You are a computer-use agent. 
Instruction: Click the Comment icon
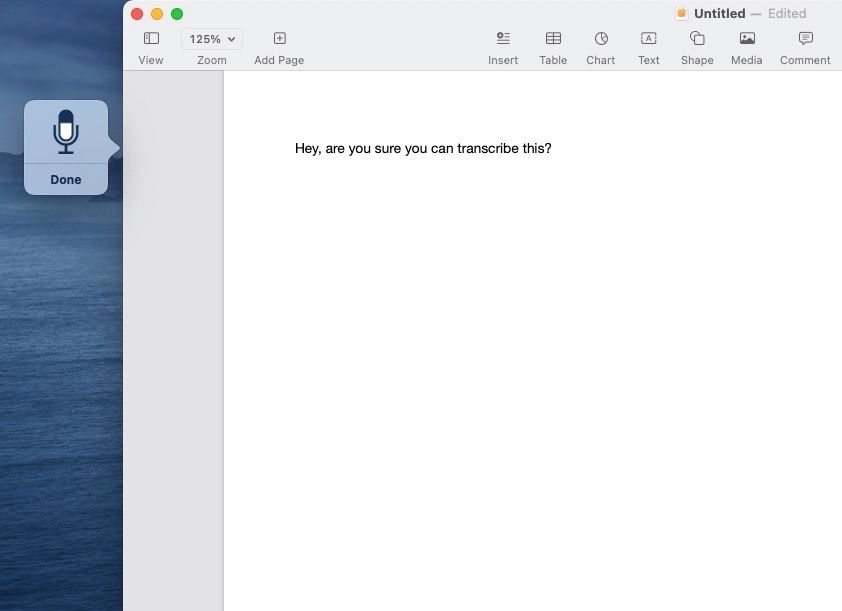(x=805, y=39)
